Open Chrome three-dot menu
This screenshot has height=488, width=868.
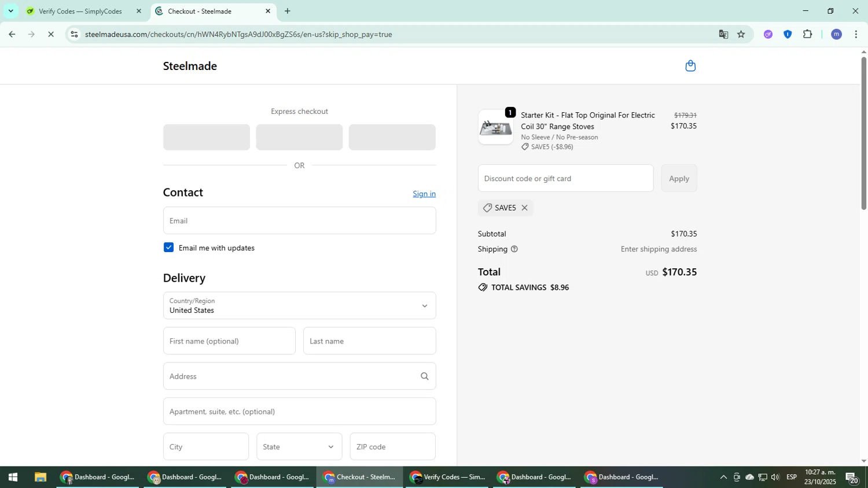(x=856, y=35)
